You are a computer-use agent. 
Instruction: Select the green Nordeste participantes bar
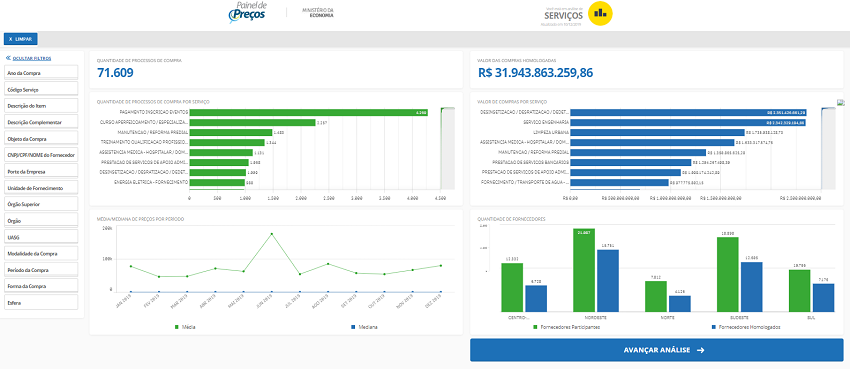point(584,270)
